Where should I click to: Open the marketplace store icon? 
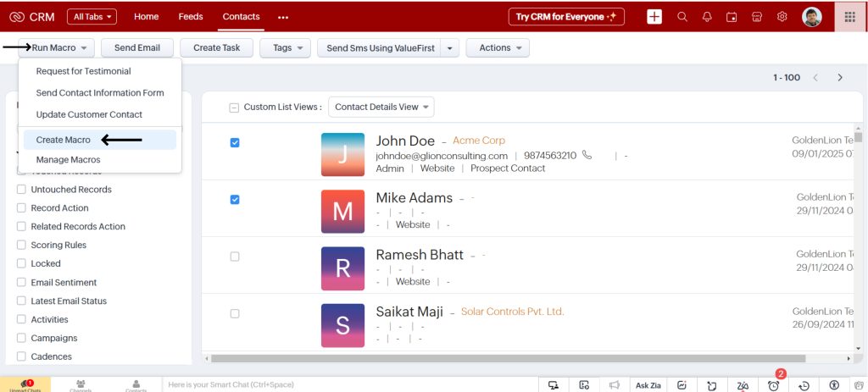pyautogui.click(x=757, y=17)
